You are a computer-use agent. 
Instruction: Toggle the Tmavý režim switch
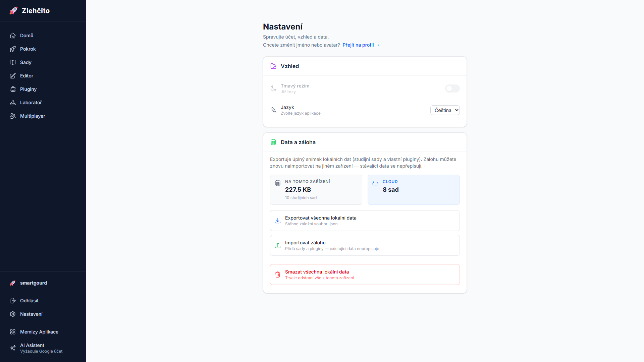pos(452,88)
